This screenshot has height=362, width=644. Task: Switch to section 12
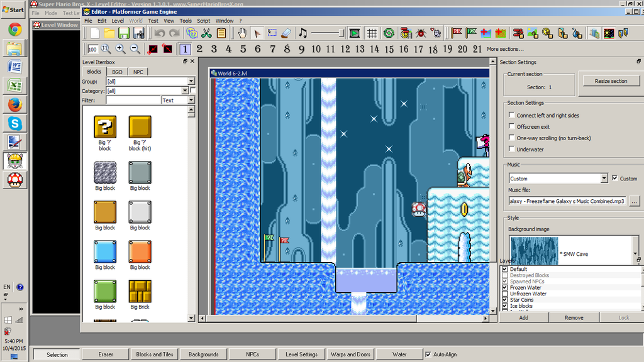345,49
